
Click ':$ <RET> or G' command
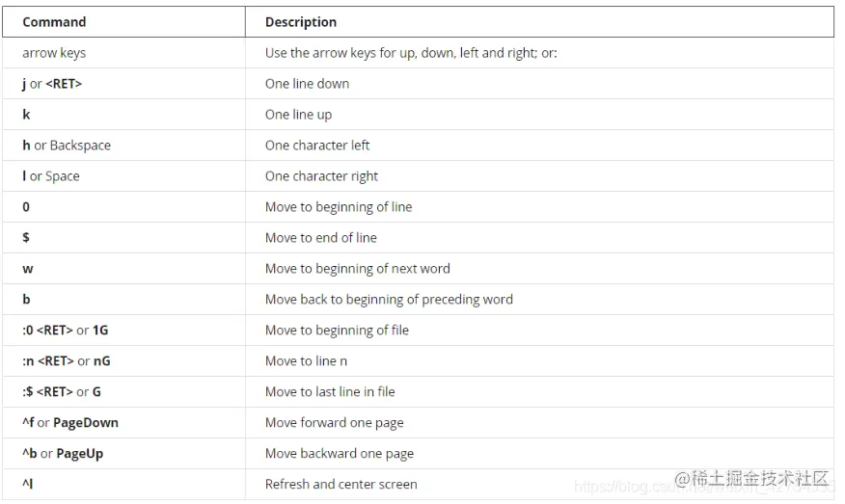pyautogui.click(x=62, y=391)
